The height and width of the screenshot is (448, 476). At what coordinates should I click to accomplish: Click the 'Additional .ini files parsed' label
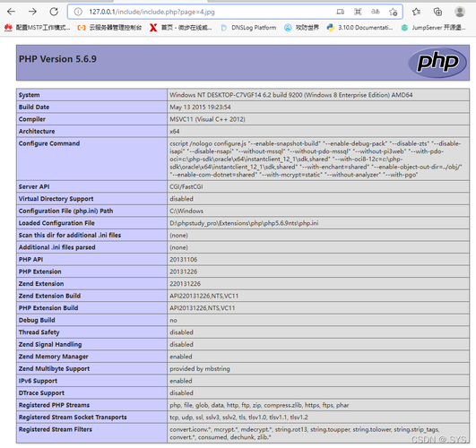tap(57, 247)
